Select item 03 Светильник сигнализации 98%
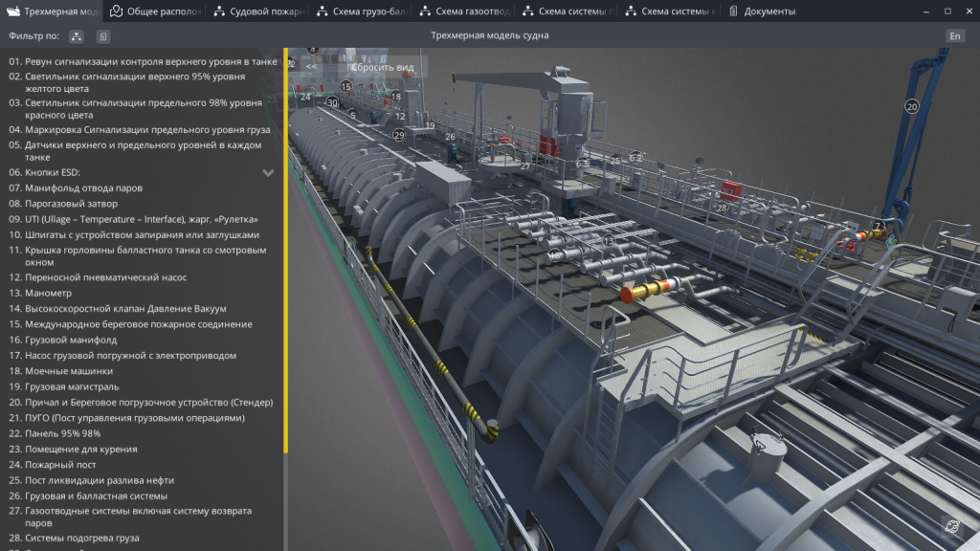The width and height of the screenshot is (980, 551). coord(135,109)
